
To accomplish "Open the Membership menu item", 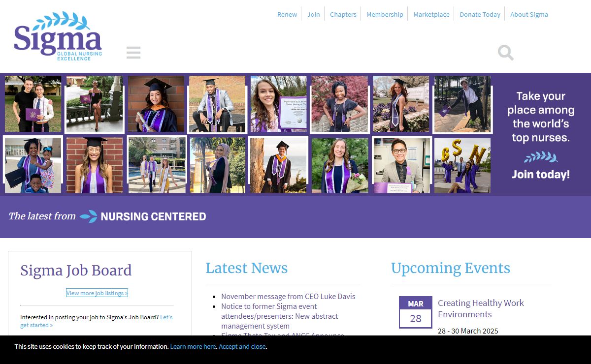I will pos(385,14).
